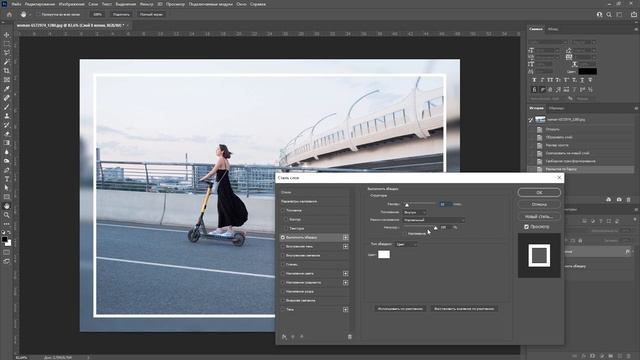The width and height of the screenshot is (640, 360).
Task: Enable the Внутреннее свечение (Inner Glow) checkbox
Action: 282,255
